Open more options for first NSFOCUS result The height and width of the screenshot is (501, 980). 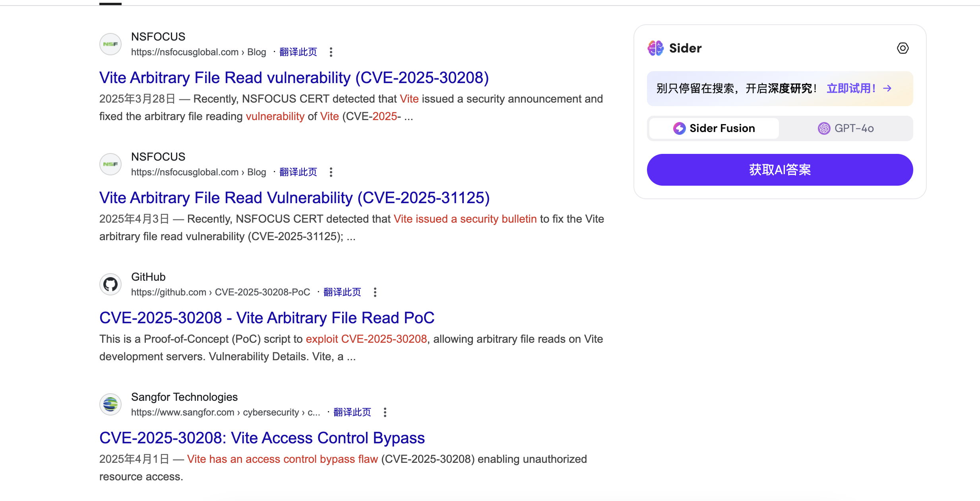click(331, 52)
